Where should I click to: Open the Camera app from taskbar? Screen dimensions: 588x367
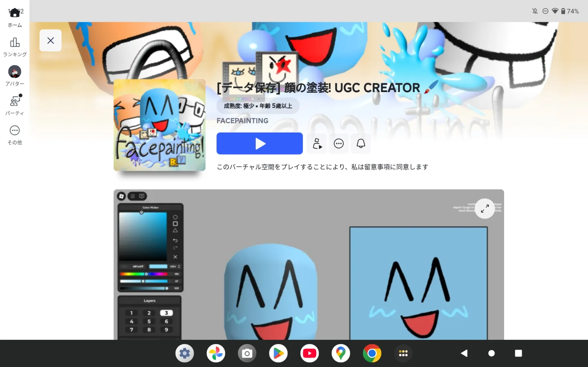(x=247, y=353)
